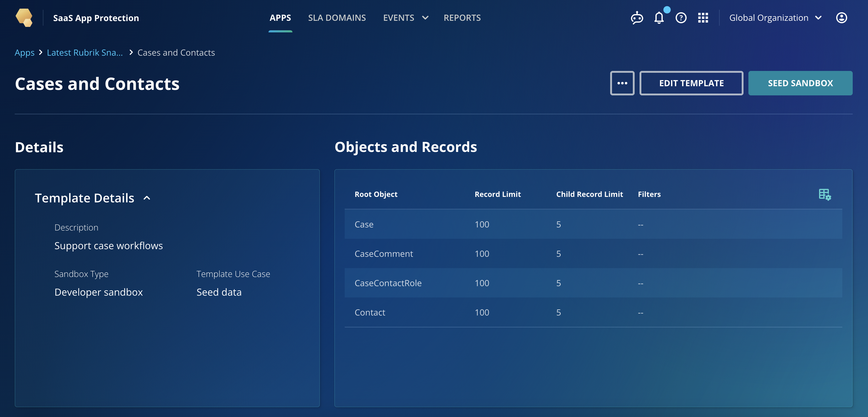
Task: Sort by Child Record Limit column header
Action: (x=589, y=194)
